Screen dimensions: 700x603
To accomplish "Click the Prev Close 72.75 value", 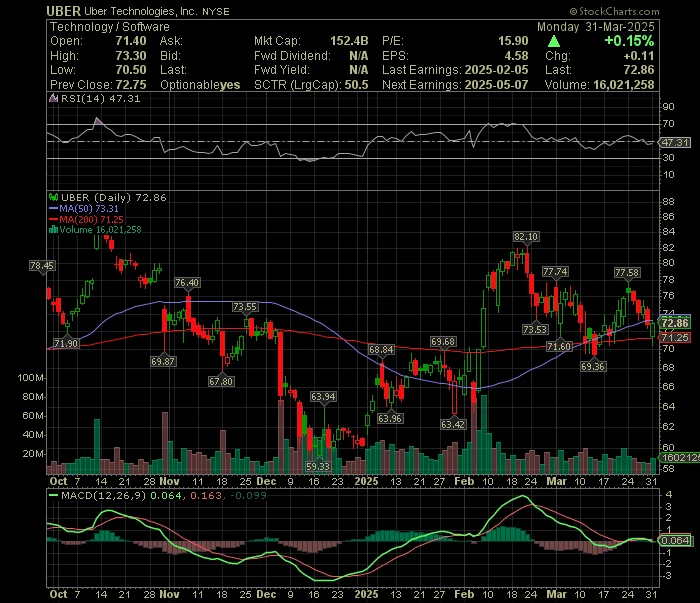I will point(131,85).
